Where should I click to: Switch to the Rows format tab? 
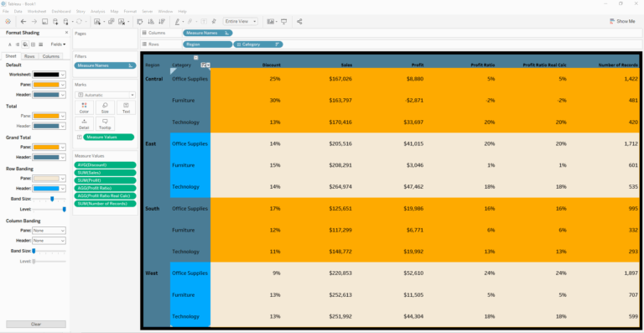click(x=29, y=56)
